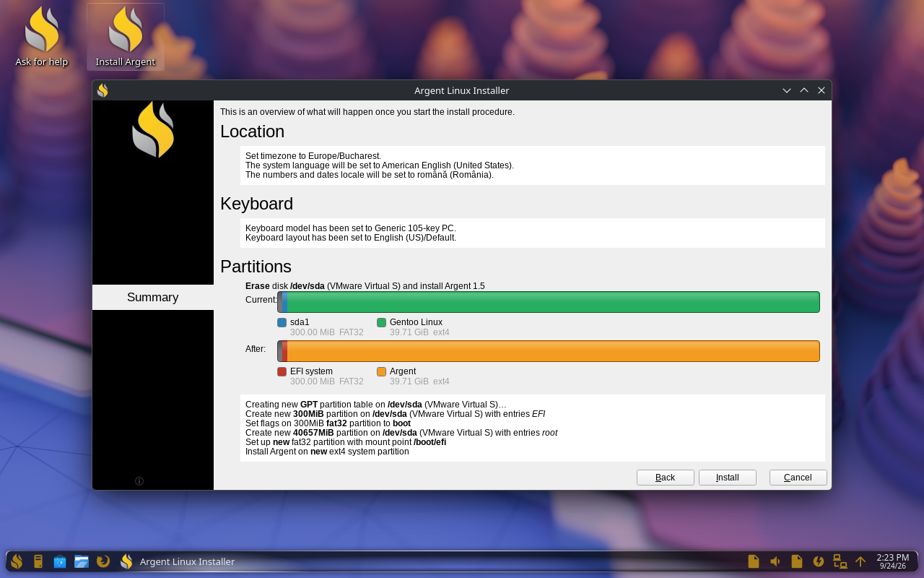Cancel the installation
The image size is (924, 578).
pyautogui.click(x=798, y=478)
